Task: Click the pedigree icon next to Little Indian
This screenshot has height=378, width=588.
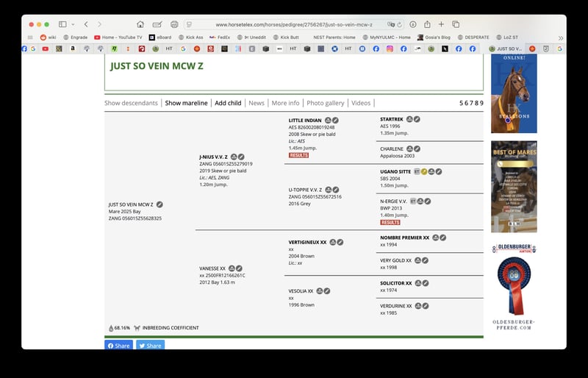Action: pos(327,120)
